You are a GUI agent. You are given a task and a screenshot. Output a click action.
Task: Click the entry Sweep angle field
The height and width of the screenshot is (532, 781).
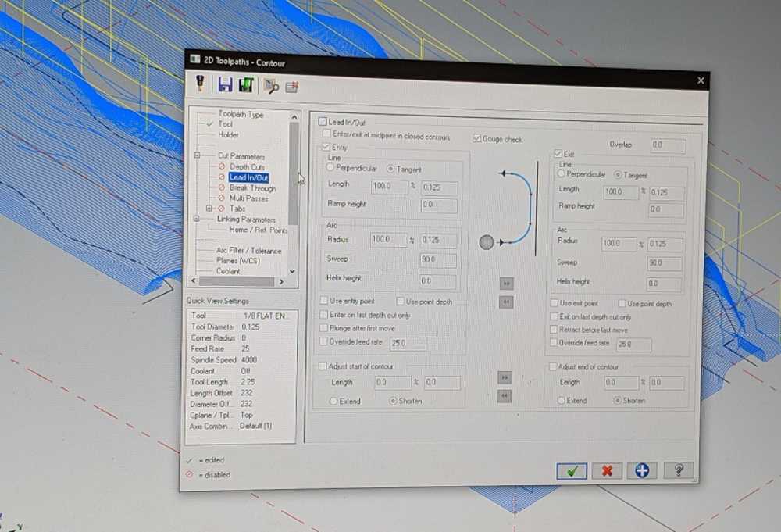437,259
